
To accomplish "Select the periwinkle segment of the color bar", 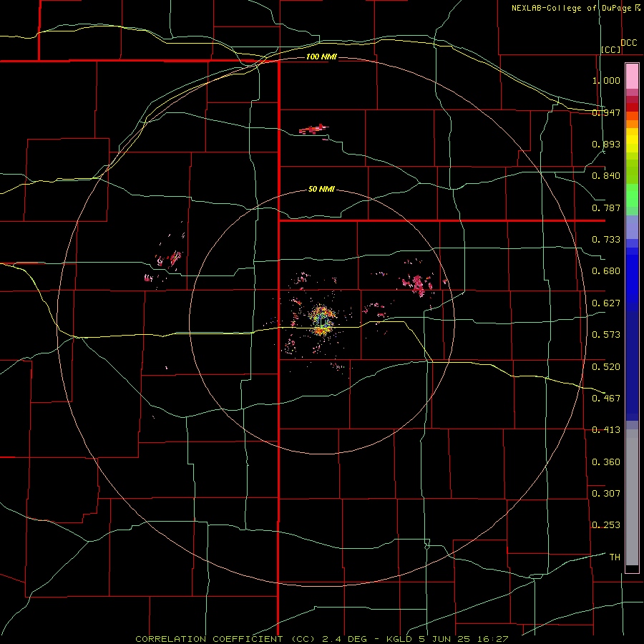I will point(632,228).
